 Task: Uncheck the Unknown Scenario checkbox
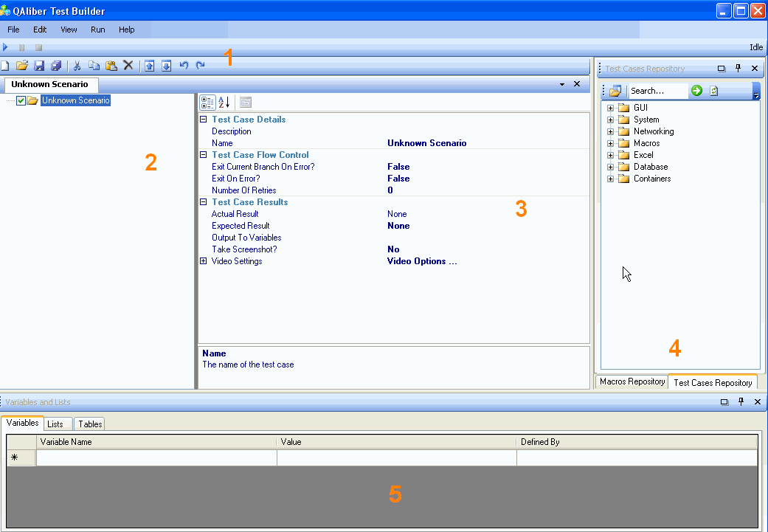(21, 101)
